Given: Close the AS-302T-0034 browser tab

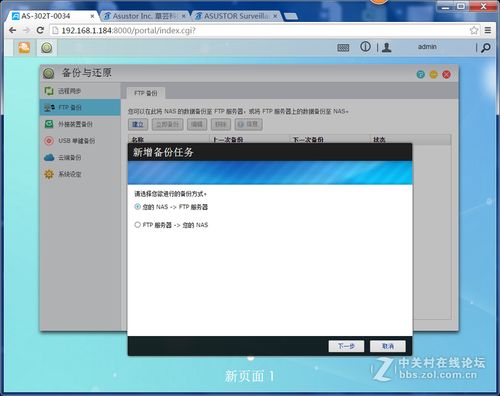Looking at the screenshot, I should pyautogui.click(x=92, y=16).
